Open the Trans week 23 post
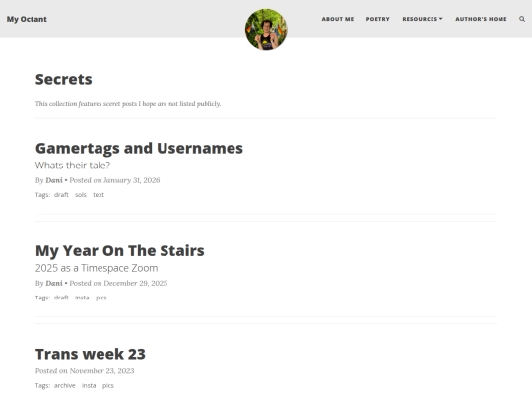This screenshot has width=532, height=399. tap(91, 354)
